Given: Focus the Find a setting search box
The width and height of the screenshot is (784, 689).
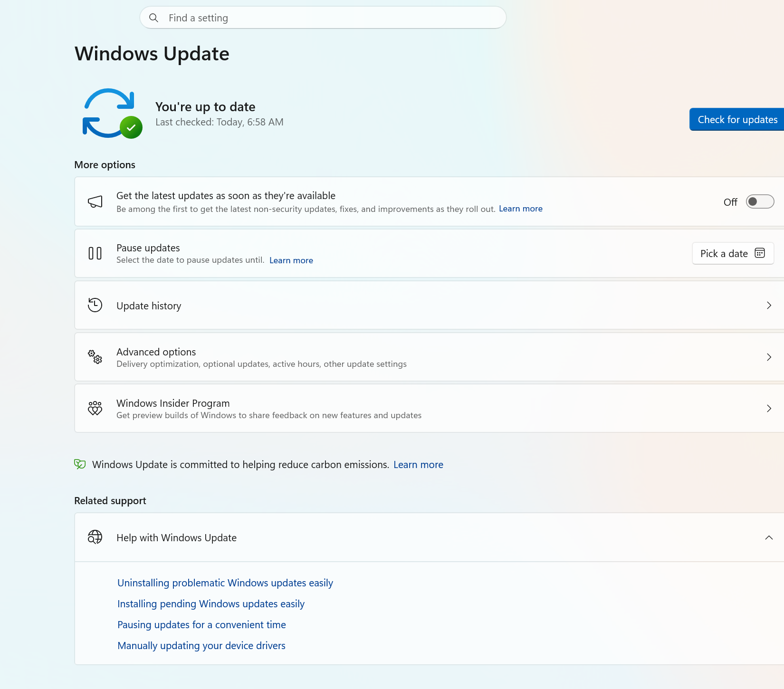Looking at the screenshot, I should click(323, 18).
